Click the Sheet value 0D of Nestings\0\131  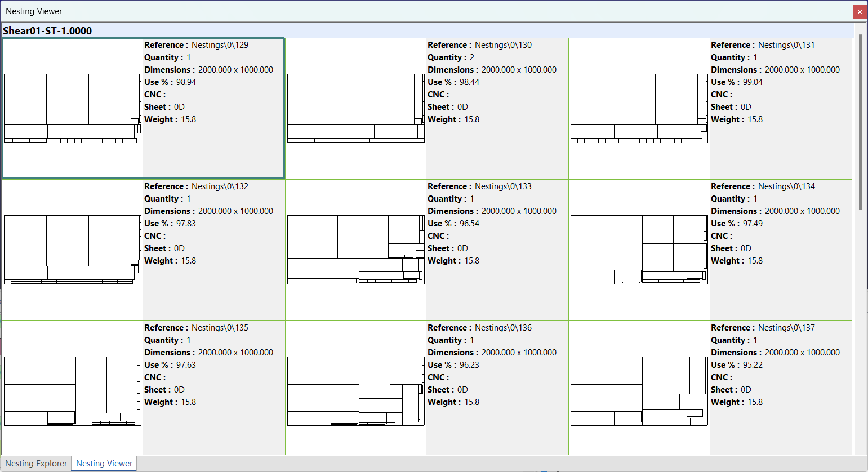pyautogui.click(x=746, y=107)
